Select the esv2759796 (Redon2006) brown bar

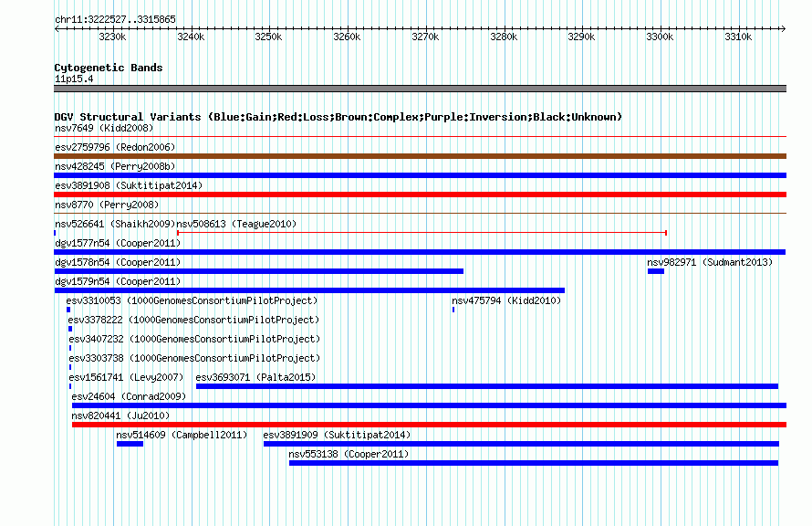(x=420, y=156)
